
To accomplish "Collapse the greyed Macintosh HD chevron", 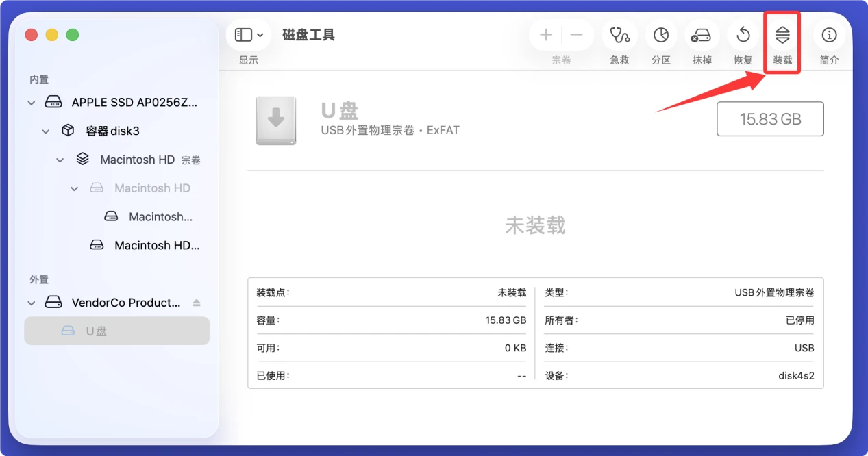I will (x=74, y=188).
